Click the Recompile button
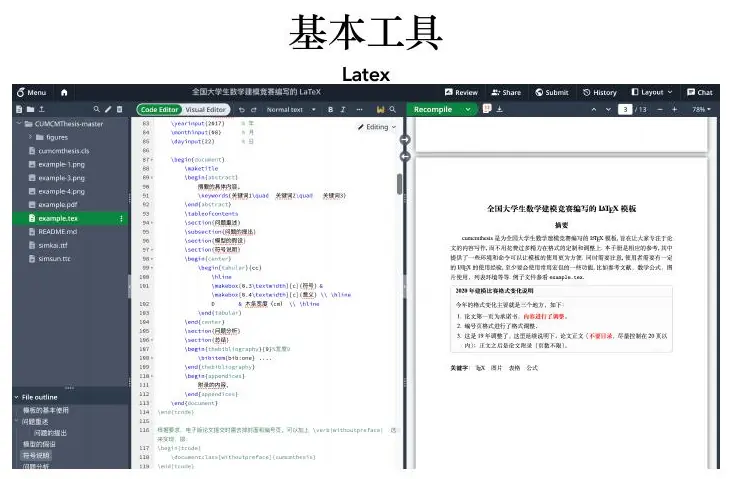Screen dimensions: 734x479 click(433, 110)
